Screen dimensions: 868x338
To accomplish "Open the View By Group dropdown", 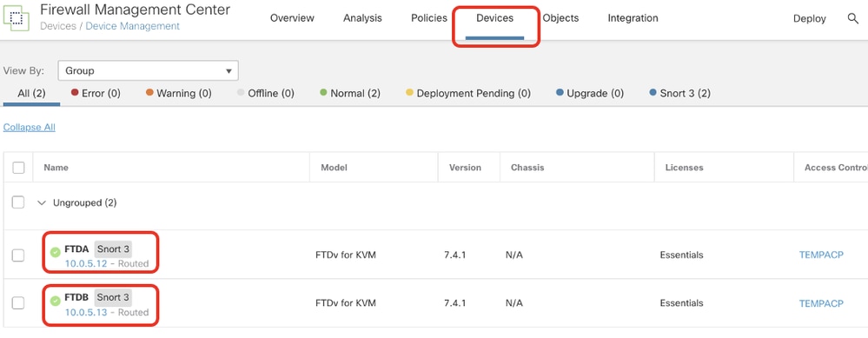I will 148,70.
